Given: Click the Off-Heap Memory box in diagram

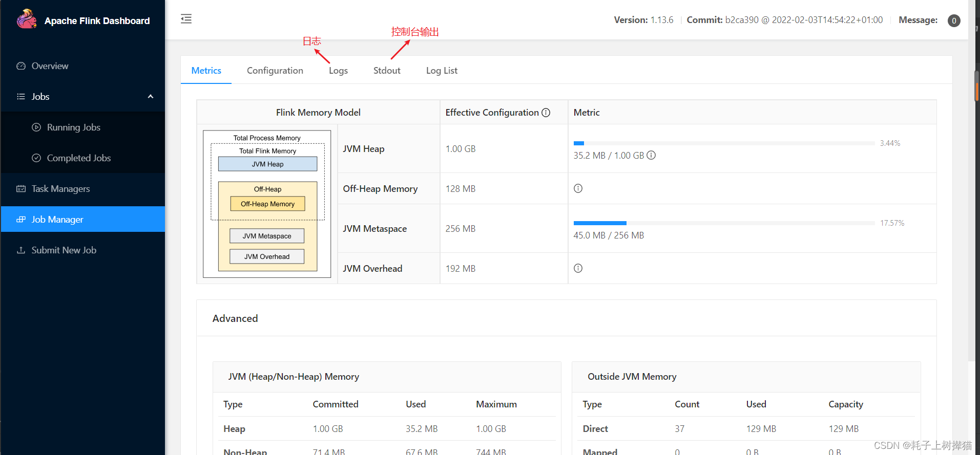Looking at the screenshot, I should [x=267, y=204].
